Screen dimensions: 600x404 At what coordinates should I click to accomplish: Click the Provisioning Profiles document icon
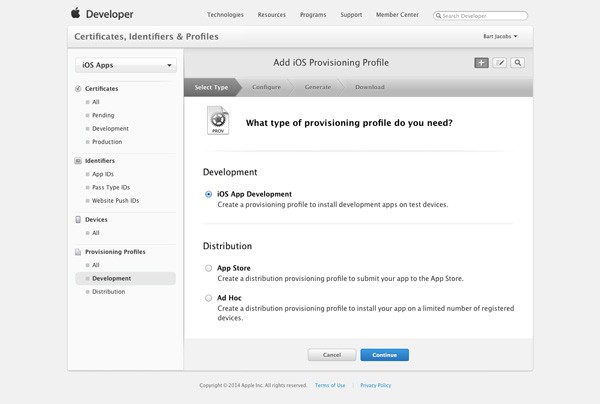[78, 252]
